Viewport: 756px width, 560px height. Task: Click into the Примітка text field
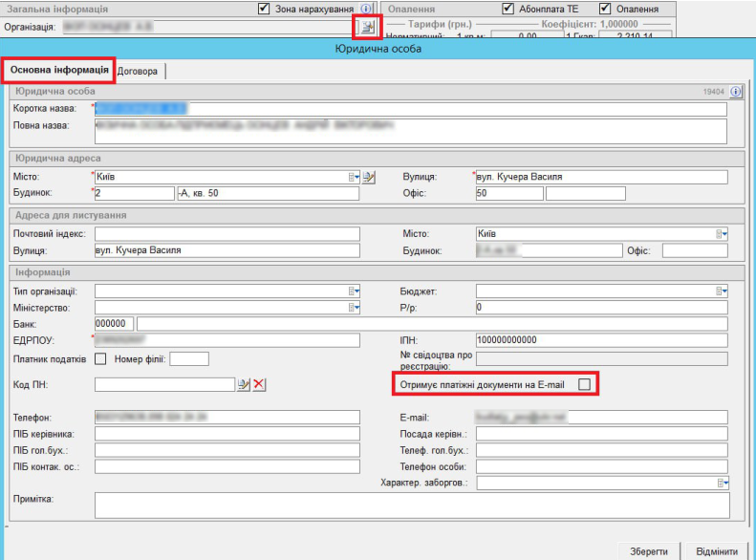(411, 506)
